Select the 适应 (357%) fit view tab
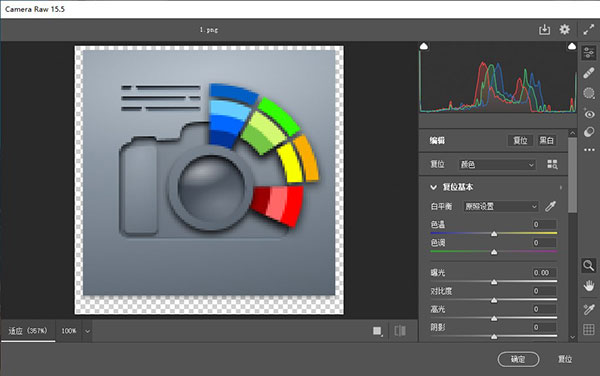The width and height of the screenshot is (600, 376). 28,331
